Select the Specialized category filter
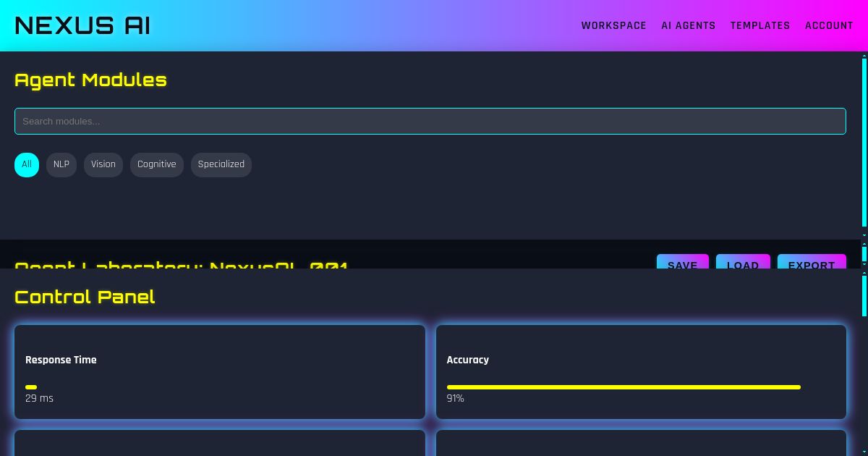This screenshot has width=868, height=456. (221, 164)
